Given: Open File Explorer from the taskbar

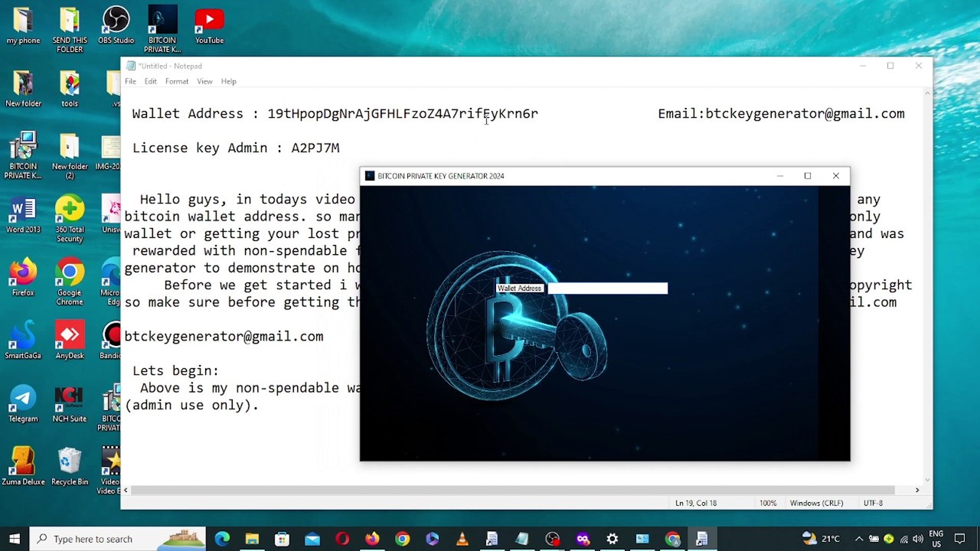Looking at the screenshot, I should click(252, 539).
